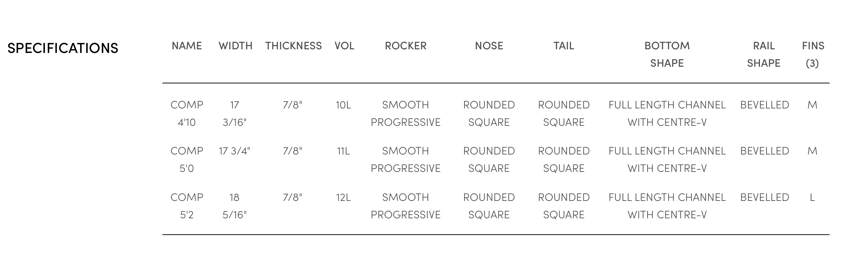This screenshot has width=868, height=264.
Task: Click the COMP 5'2 row name
Action: pos(187,206)
